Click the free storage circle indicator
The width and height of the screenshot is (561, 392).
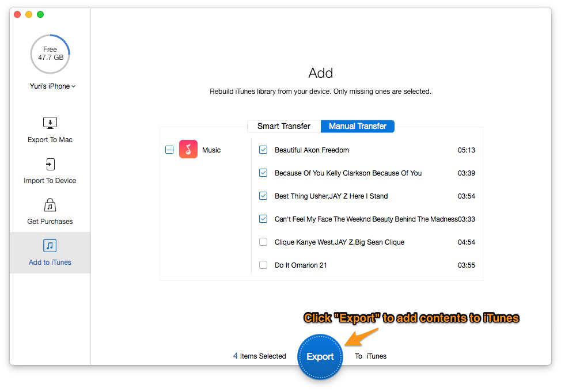[50, 54]
